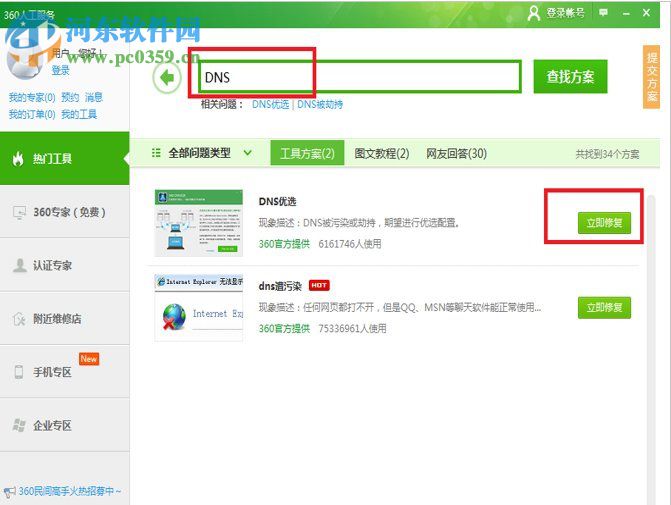
Task: Click the dns遭污染 result title
Action: pos(280,286)
